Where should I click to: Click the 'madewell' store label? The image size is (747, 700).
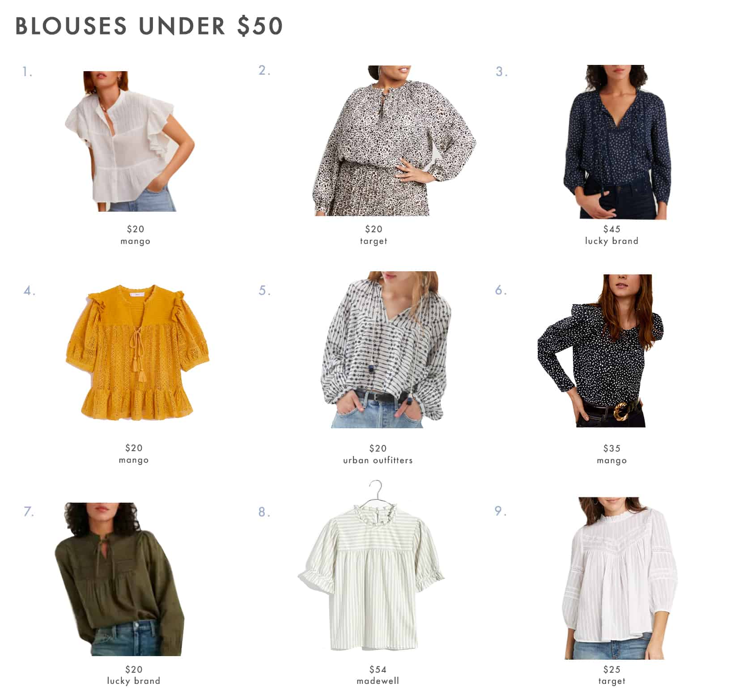click(378, 681)
